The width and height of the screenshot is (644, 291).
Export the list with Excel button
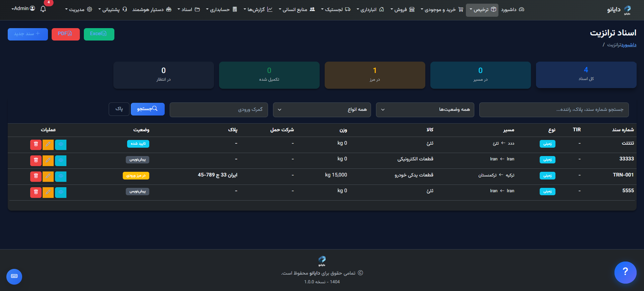pyautogui.click(x=99, y=34)
